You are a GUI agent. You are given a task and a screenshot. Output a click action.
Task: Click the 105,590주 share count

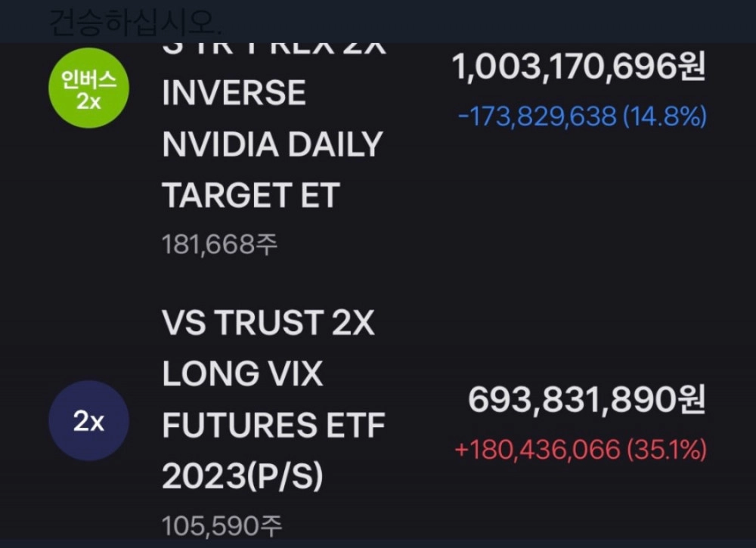[222, 525]
